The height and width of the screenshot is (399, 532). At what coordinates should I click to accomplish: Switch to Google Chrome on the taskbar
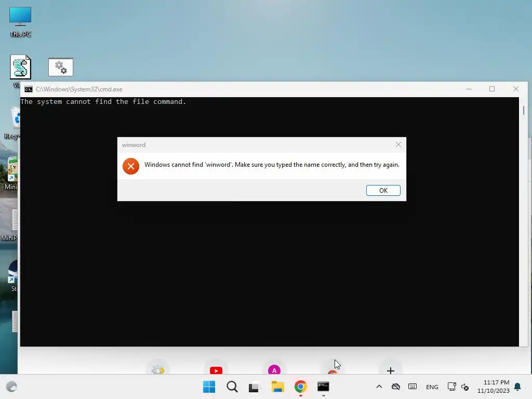pyautogui.click(x=301, y=387)
